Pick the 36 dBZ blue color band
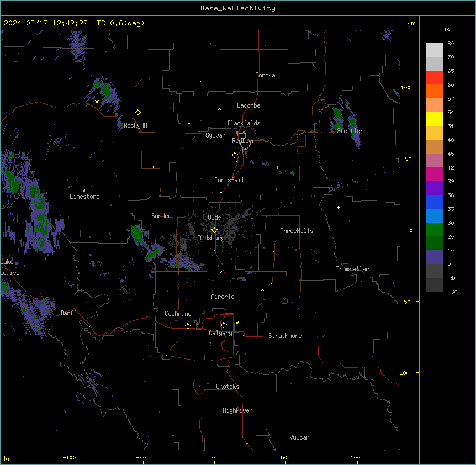 pyautogui.click(x=434, y=202)
